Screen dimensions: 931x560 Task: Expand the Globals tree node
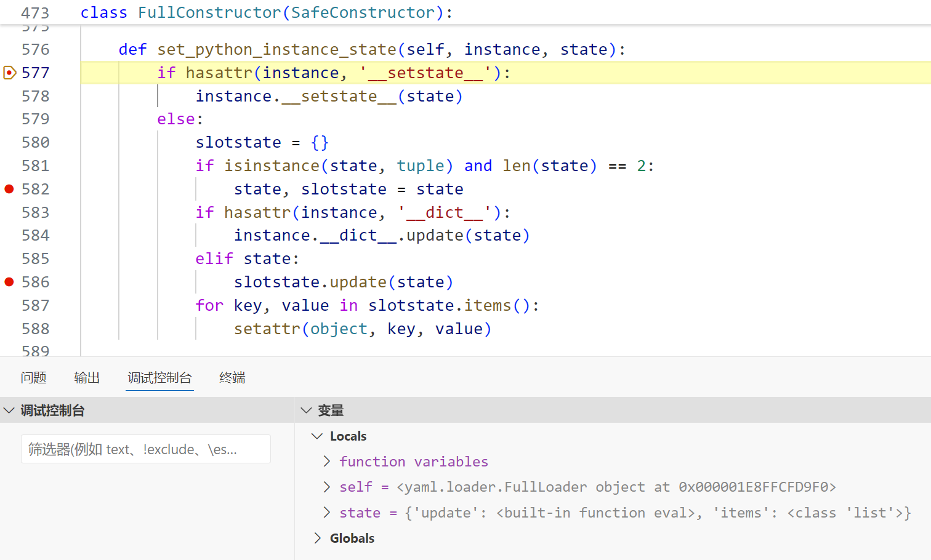coord(317,538)
